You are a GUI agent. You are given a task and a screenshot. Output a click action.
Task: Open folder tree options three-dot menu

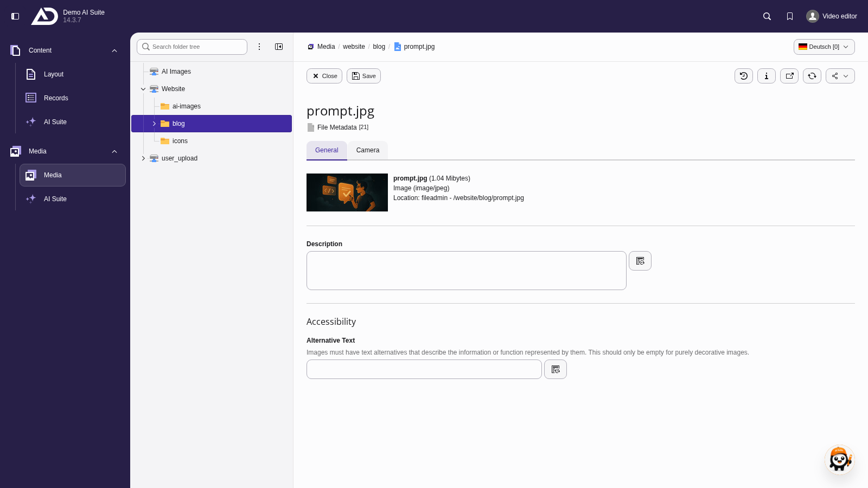[x=259, y=47]
